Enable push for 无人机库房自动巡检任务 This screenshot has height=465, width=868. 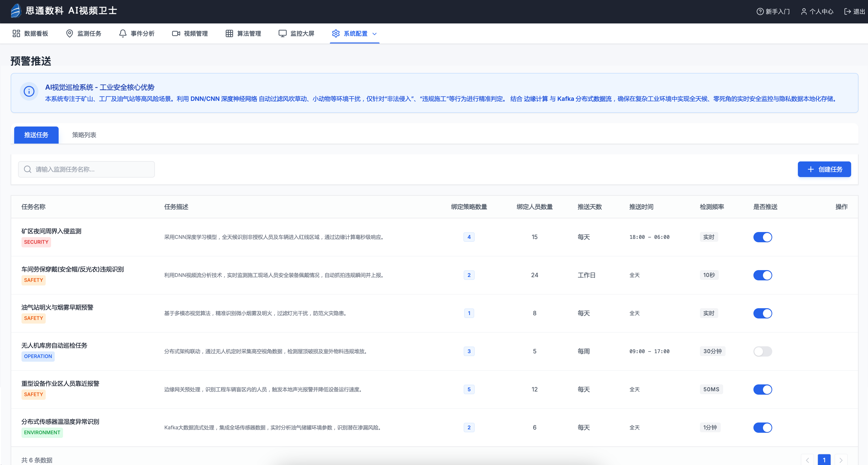pos(762,351)
